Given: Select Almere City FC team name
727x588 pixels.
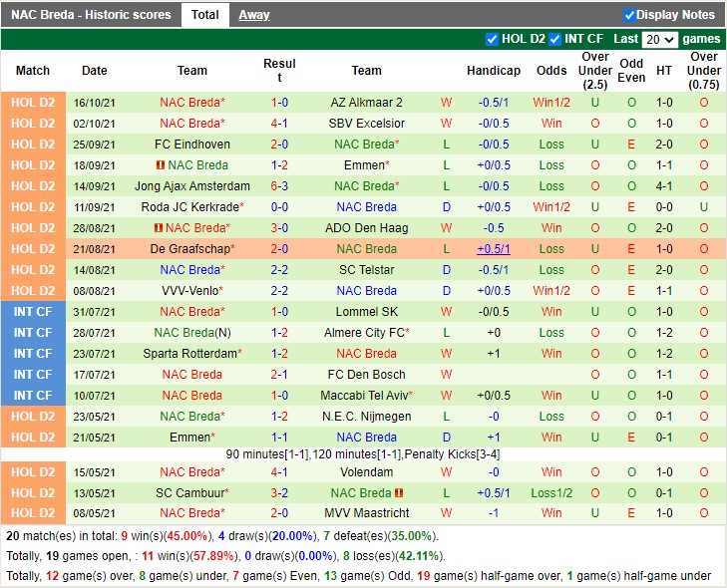Looking at the screenshot, I should click(364, 332).
